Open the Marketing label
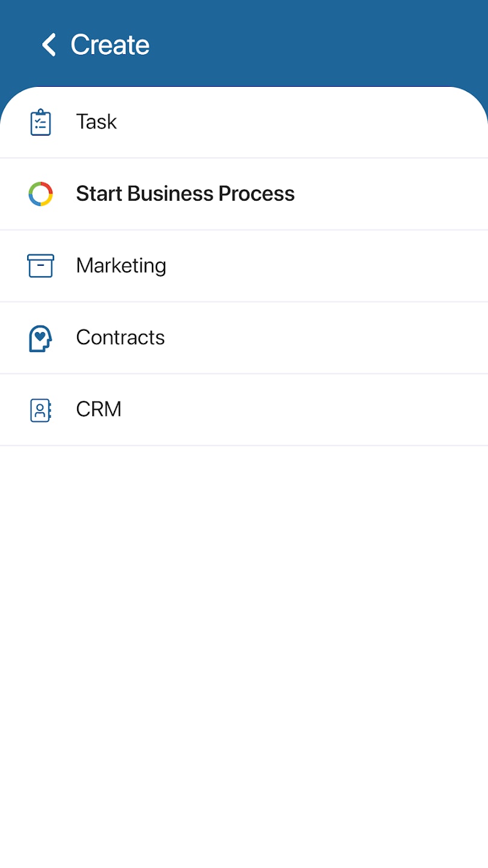488x868 pixels. tap(121, 266)
